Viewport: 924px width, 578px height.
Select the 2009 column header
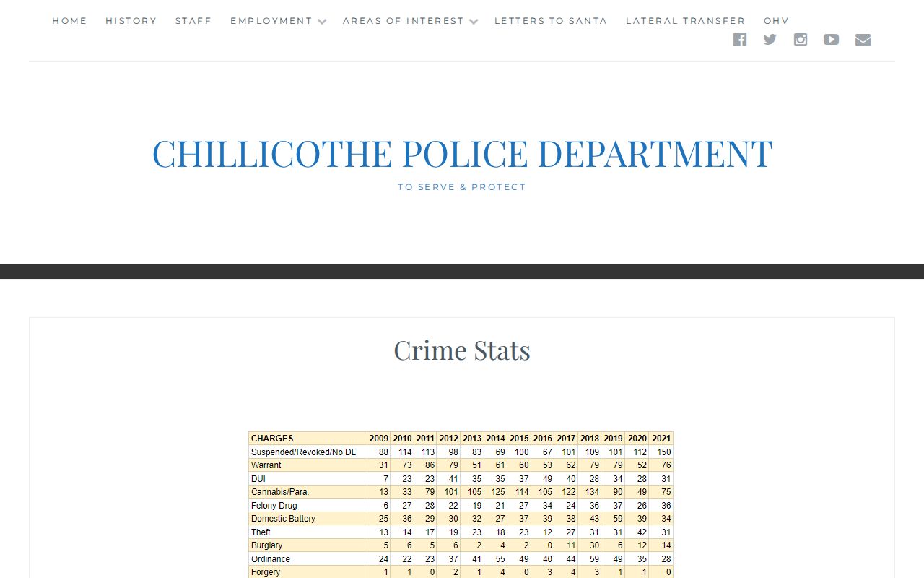pyautogui.click(x=378, y=439)
